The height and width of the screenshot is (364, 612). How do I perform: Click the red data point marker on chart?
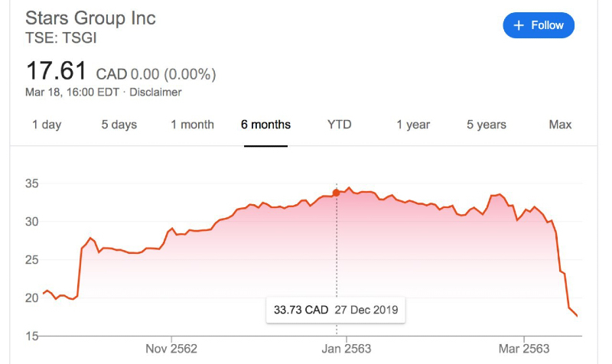click(336, 193)
